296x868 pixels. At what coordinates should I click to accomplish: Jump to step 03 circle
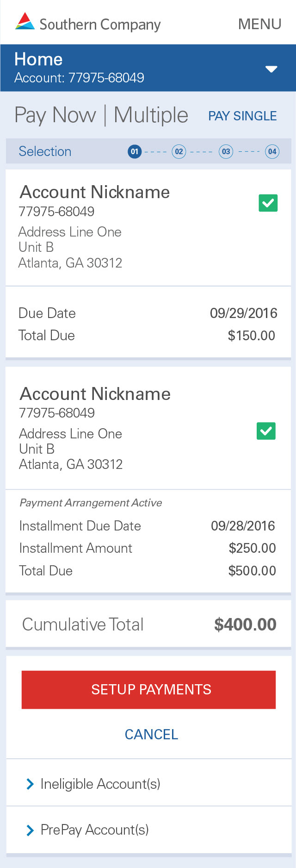(x=226, y=151)
